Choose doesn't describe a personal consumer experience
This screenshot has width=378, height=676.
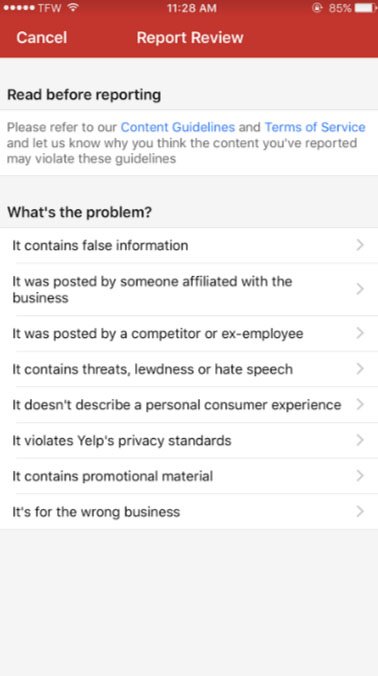point(189,405)
